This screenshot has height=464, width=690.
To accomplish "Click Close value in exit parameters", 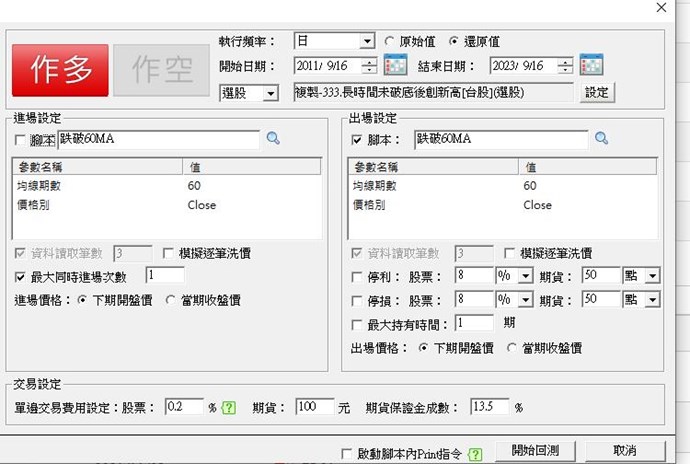I will coord(537,205).
